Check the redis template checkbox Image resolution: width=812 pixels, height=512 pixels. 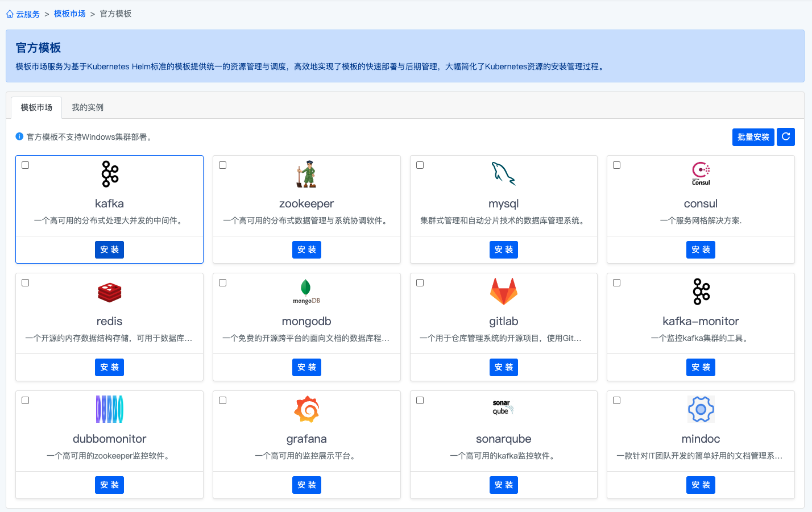[25, 282]
